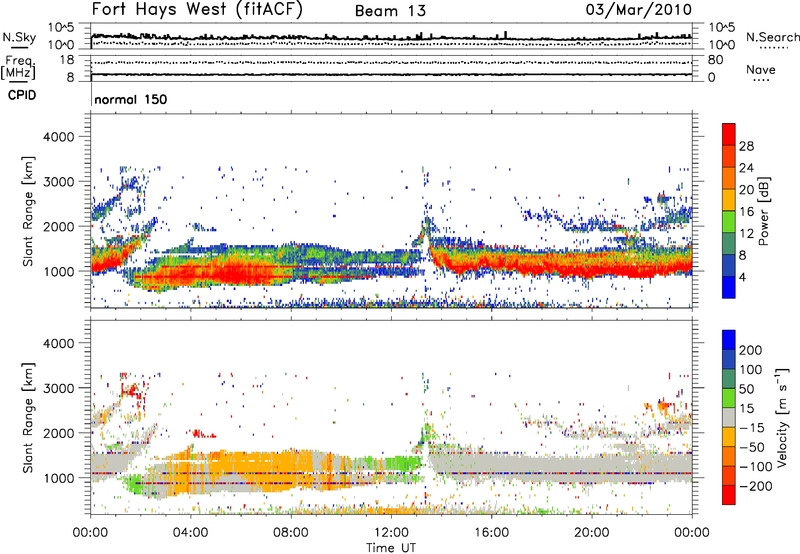Select the 'Velocity [m s-1]' colorbar title

point(782,417)
